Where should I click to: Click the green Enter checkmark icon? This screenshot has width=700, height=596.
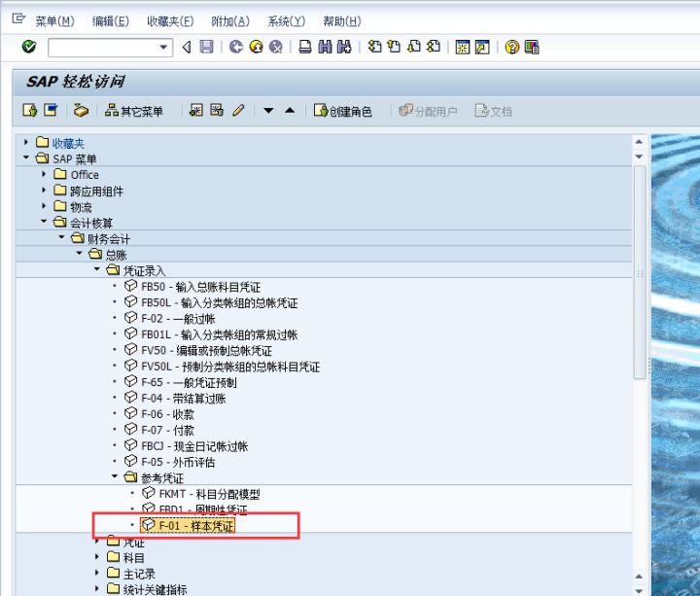(x=29, y=47)
